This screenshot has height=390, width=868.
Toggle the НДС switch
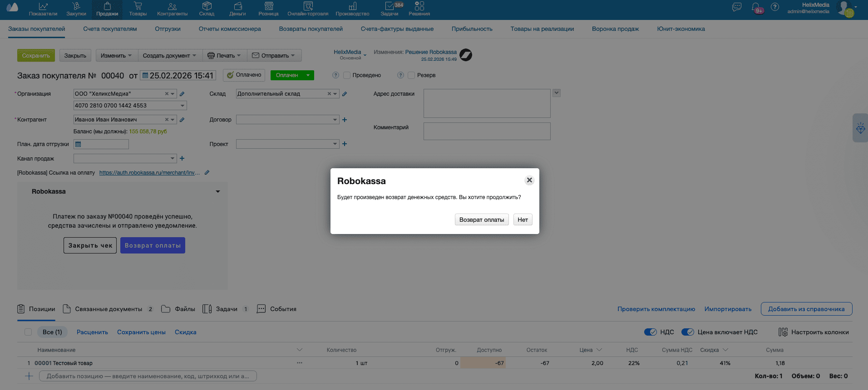pyautogui.click(x=650, y=332)
